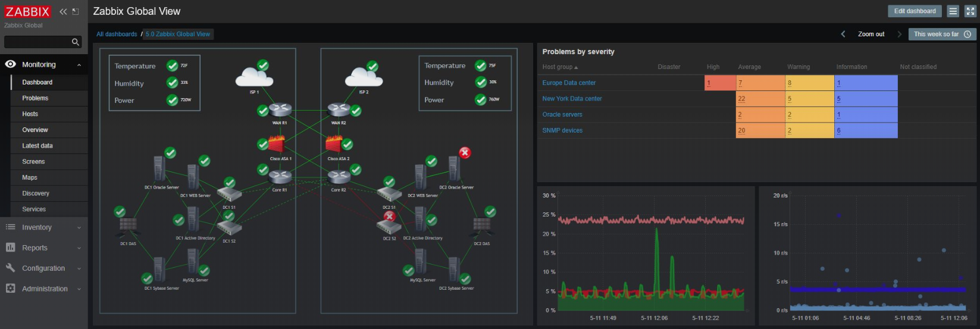
Task: Select the Core R2 router icon
Action: [x=339, y=177]
